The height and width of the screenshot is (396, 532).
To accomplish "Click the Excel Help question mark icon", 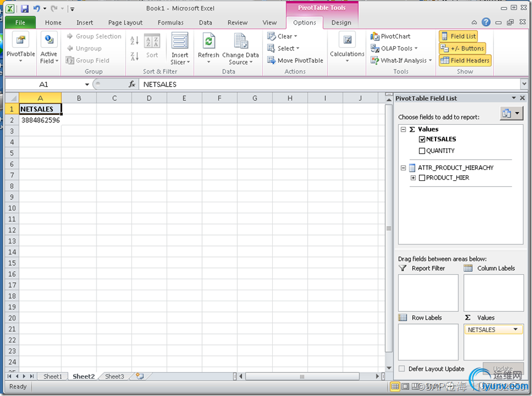I will [x=486, y=22].
